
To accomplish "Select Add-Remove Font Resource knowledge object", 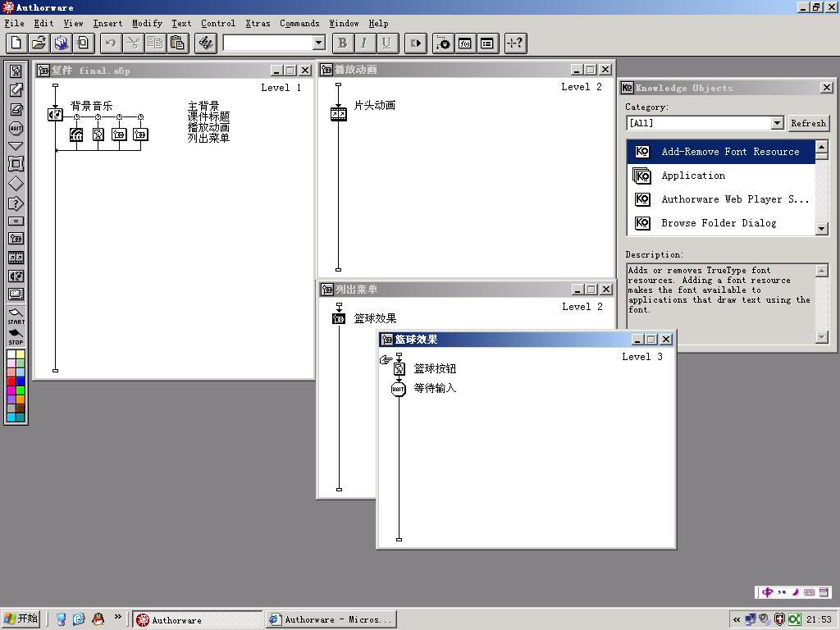I will 720,152.
